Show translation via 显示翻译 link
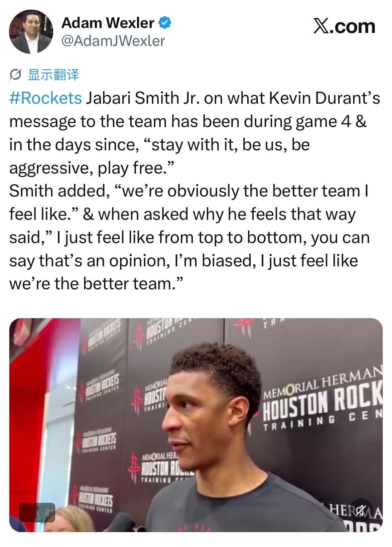 click(53, 75)
